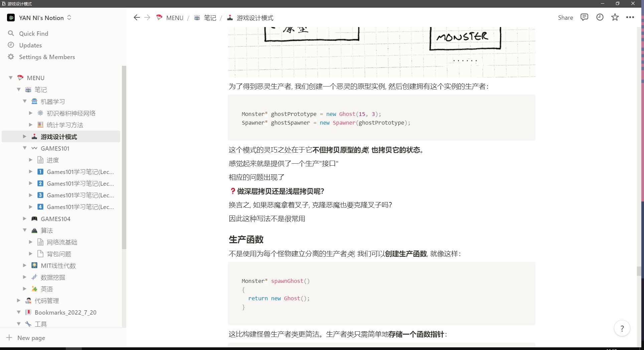Viewport: 644px width, 350px height.
Task: Open the floating help question mark
Action: [622, 328]
